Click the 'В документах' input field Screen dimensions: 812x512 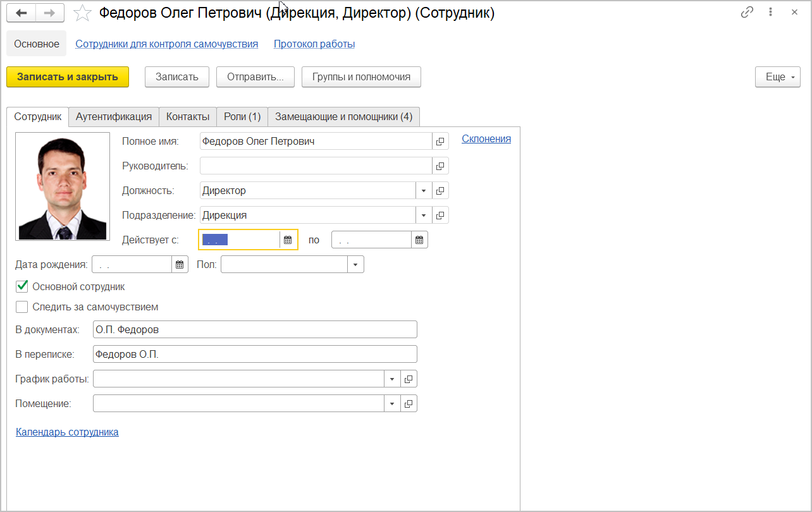click(254, 330)
